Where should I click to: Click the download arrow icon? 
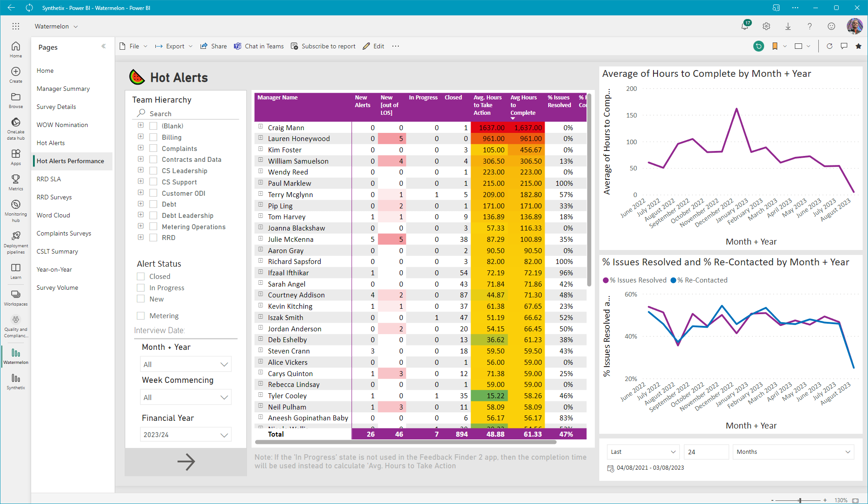(x=788, y=26)
